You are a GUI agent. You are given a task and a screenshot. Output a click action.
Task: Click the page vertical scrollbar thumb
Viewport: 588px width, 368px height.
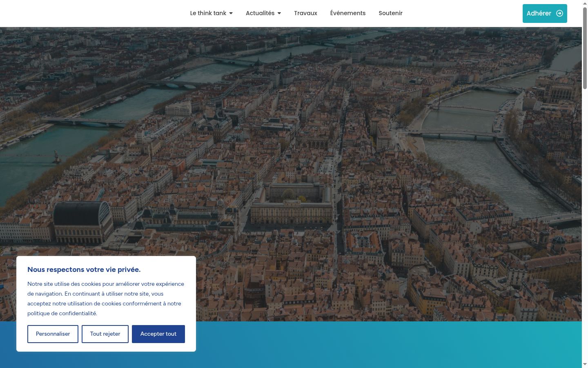[585, 48]
